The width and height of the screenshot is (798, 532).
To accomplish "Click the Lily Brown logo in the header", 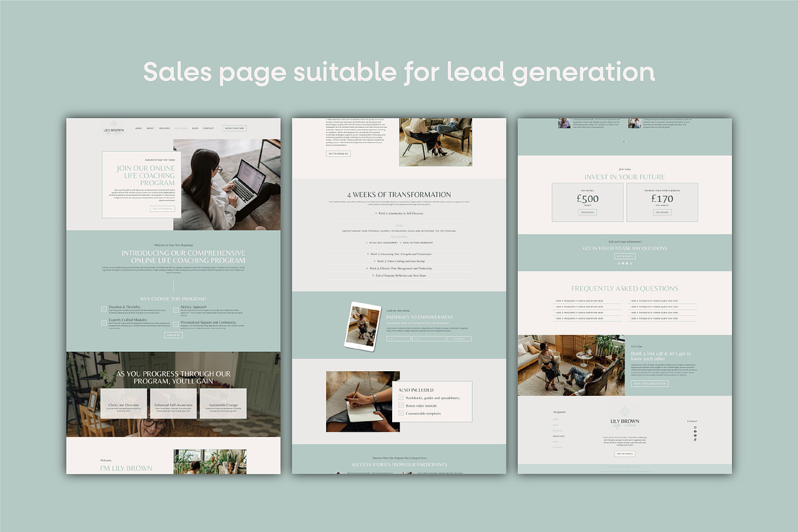I will coord(114,128).
